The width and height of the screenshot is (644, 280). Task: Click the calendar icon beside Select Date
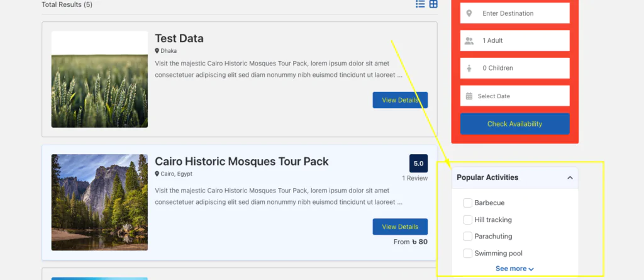click(x=469, y=96)
